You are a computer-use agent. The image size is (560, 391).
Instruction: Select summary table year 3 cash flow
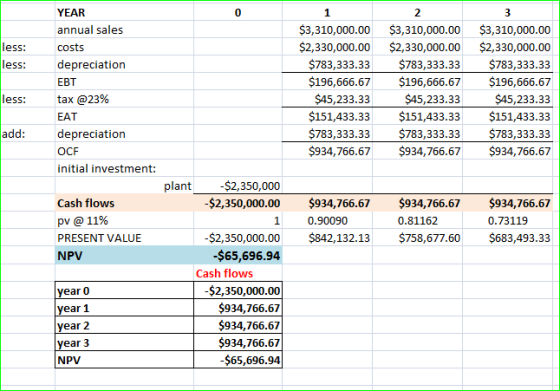coord(238,342)
